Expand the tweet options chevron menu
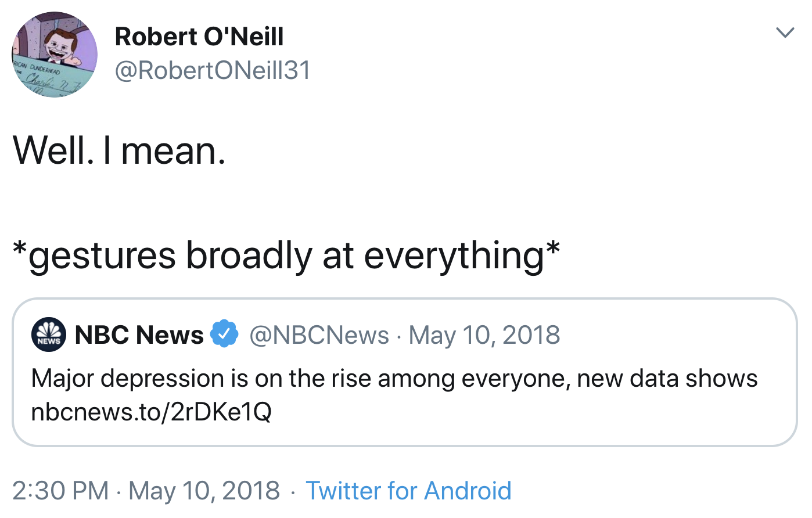 coord(785,33)
